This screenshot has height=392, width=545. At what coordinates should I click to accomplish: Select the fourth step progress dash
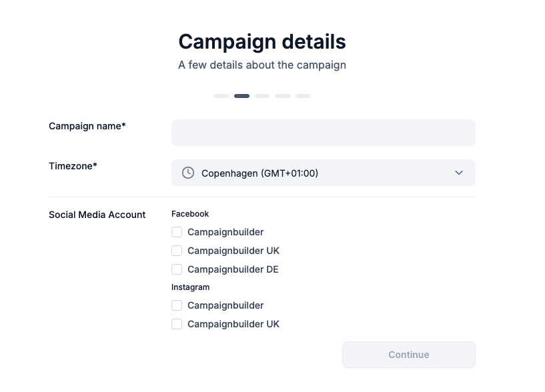pyautogui.click(x=282, y=96)
